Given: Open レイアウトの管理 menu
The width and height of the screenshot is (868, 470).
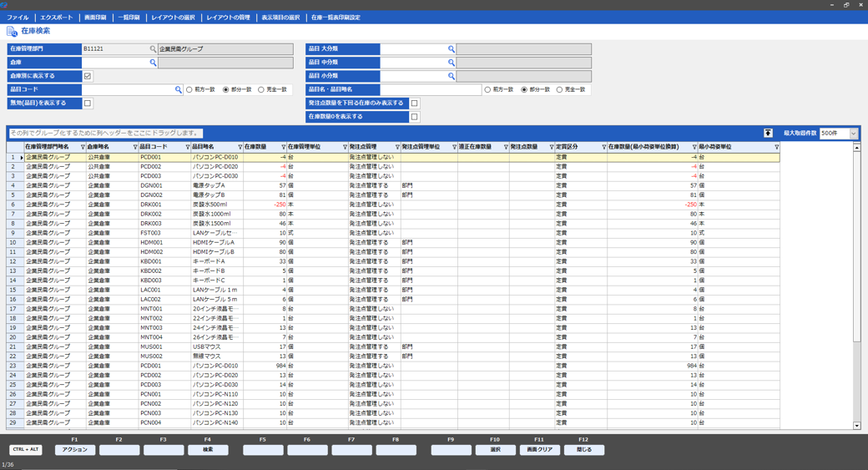Looking at the screenshot, I should pos(229,18).
